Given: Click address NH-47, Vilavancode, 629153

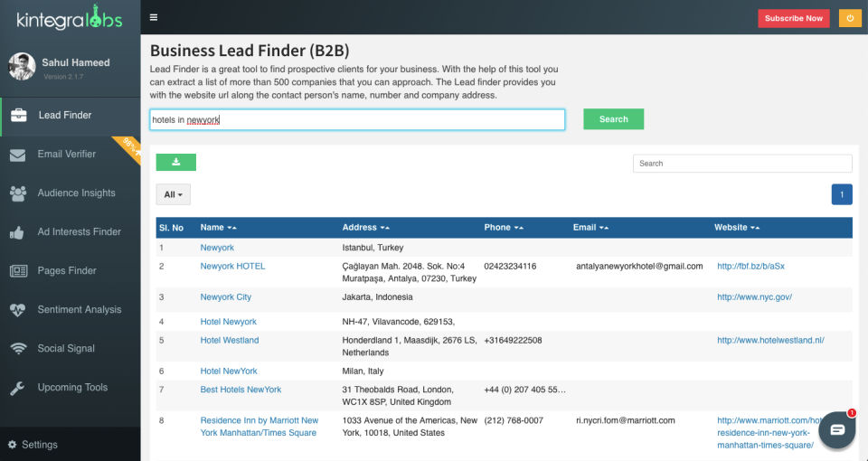Looking at the screenshot, I should [399, 322].
